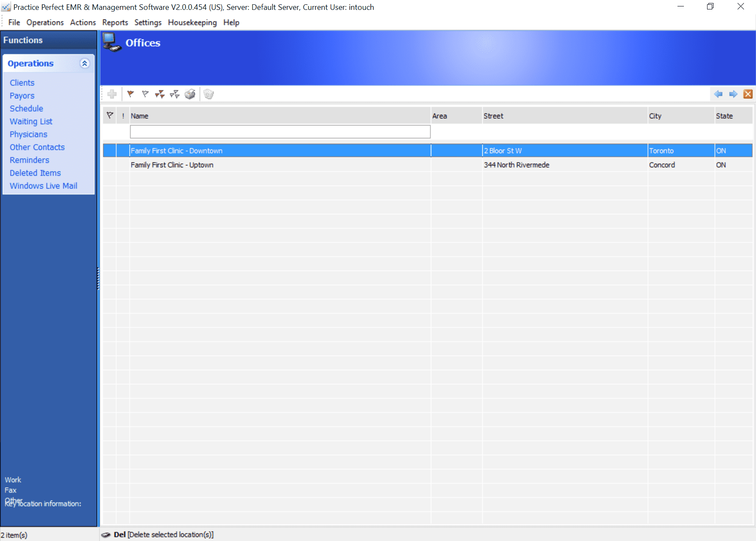Click the white unflag icon in toolbar

(145, 94)
